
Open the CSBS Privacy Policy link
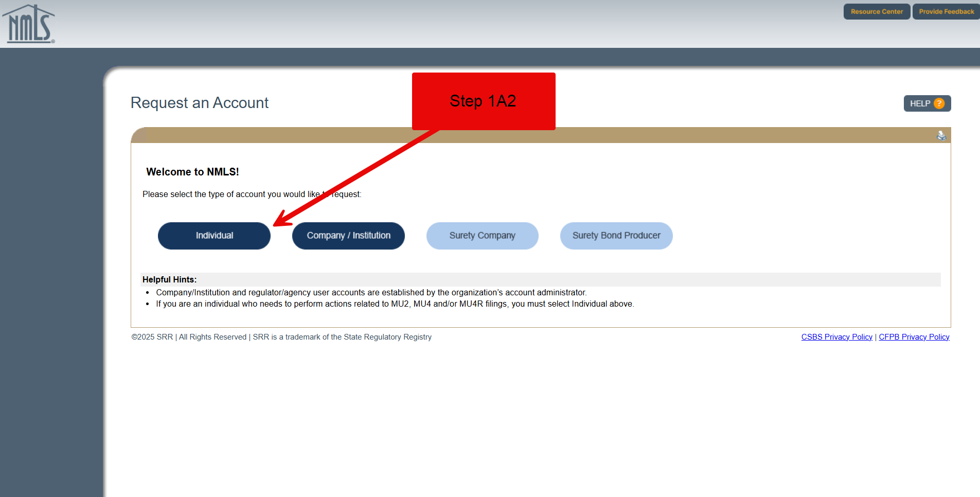(x=836, y=337)
